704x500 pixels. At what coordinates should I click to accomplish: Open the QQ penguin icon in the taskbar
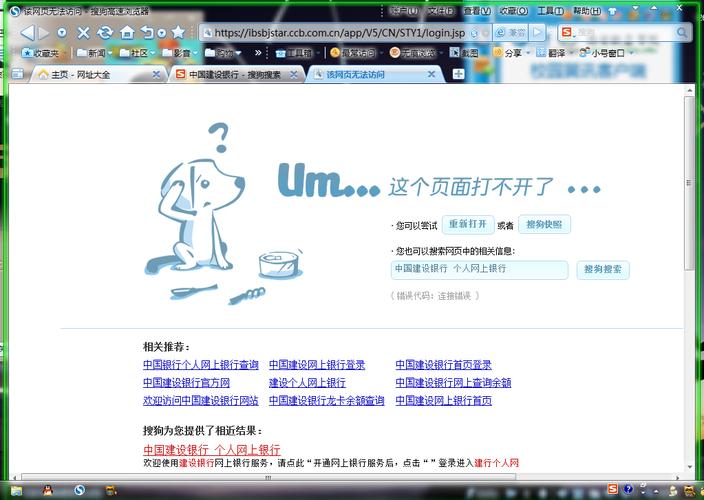tap(48, 490)
